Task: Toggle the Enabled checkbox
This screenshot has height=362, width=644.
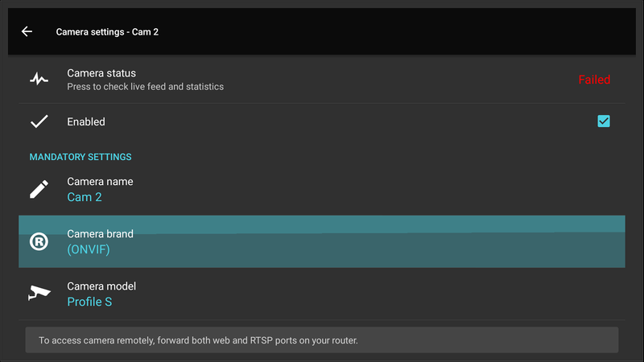Action: tap(604, 121)
